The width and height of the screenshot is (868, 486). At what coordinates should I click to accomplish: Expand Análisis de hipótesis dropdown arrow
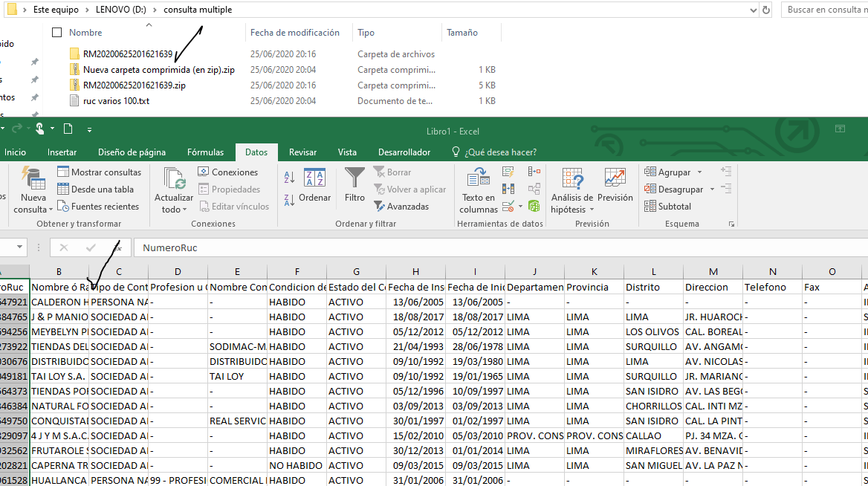pyautogui.click(x=592, y=210)
